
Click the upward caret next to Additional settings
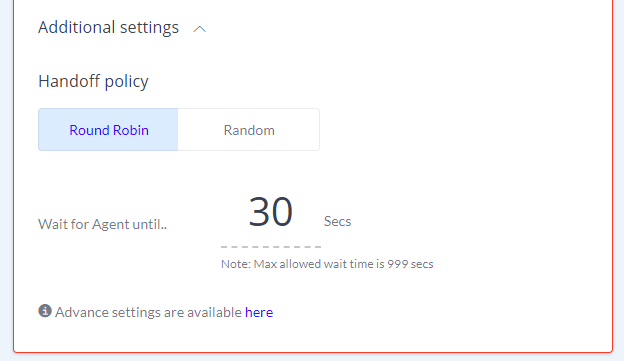tap(200, 29)
